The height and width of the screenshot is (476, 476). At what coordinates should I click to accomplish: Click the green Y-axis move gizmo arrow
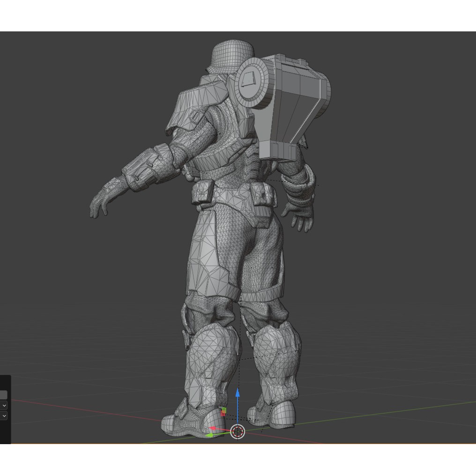click(210, 435)
